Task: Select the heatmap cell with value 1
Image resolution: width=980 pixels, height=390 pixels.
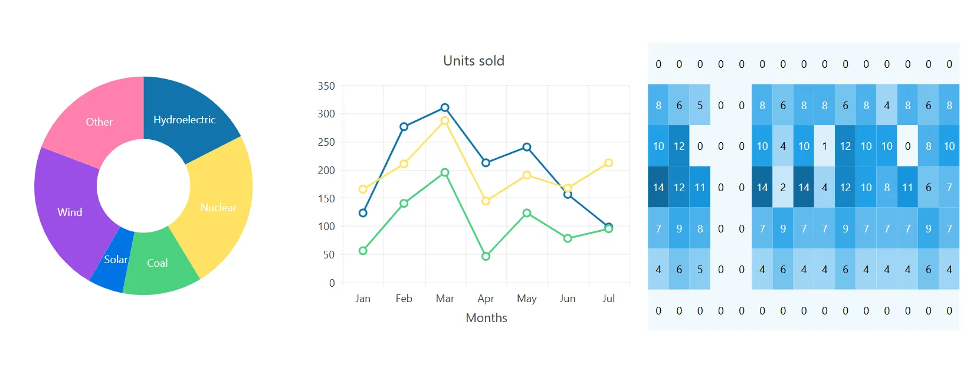Action: point(824,146)
